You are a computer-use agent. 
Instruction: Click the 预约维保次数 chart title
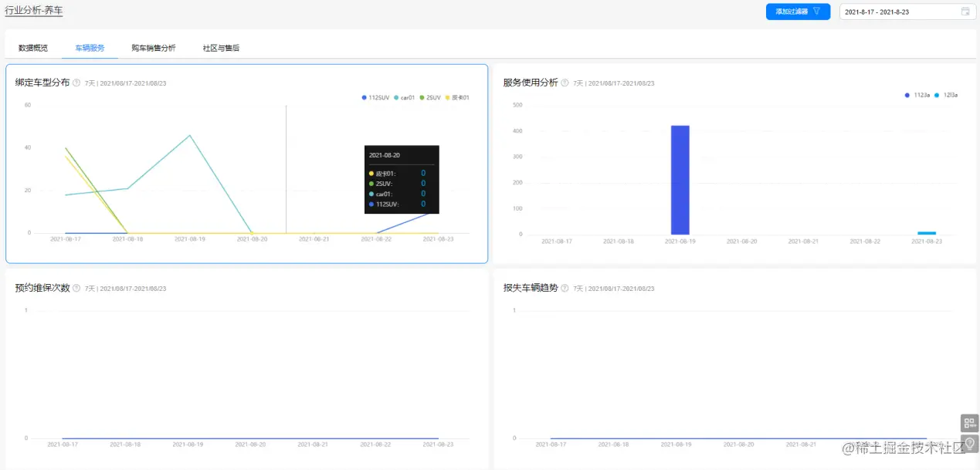[42, 288]
